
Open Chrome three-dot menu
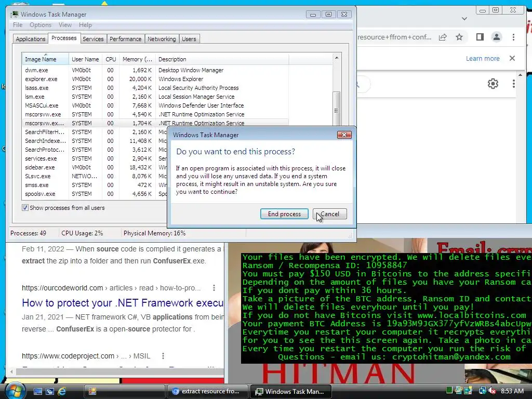513,37
